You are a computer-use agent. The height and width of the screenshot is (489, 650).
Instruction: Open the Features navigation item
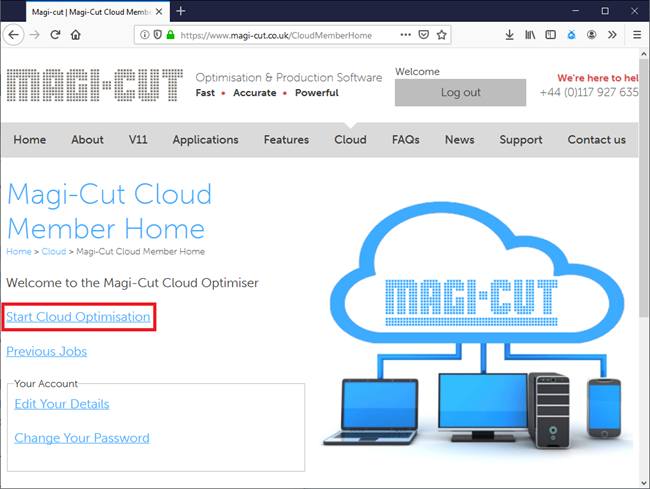(x=286, y=140)
